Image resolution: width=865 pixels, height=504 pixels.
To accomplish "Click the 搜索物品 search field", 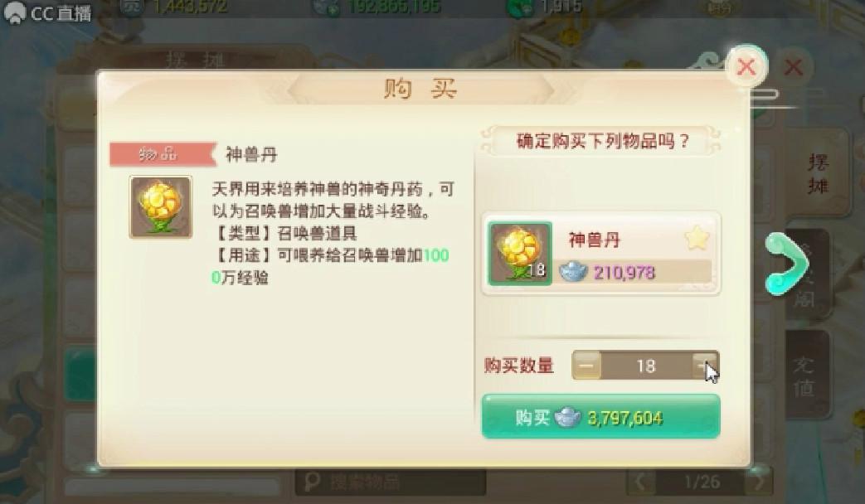I will click(x=391, y=482).
